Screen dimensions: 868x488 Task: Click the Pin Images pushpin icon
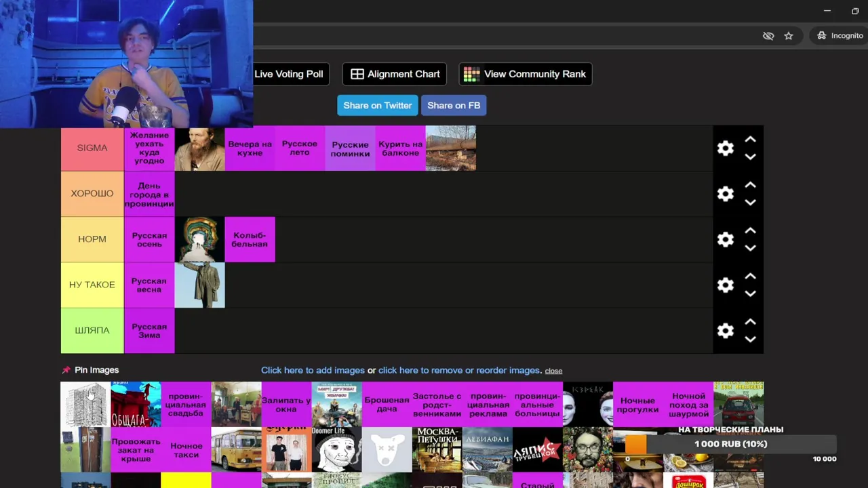(x=66, y=370)
